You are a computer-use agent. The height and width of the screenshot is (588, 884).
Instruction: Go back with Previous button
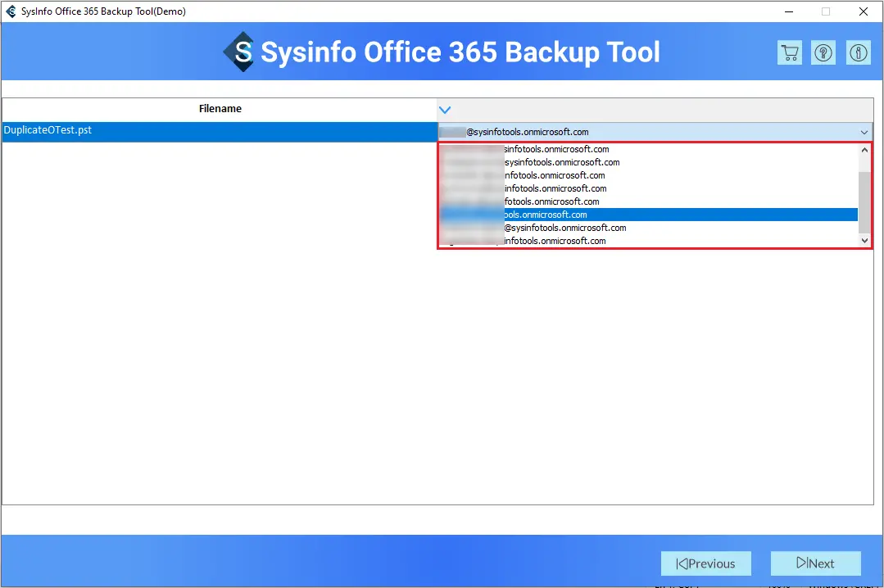click(706, 563)
